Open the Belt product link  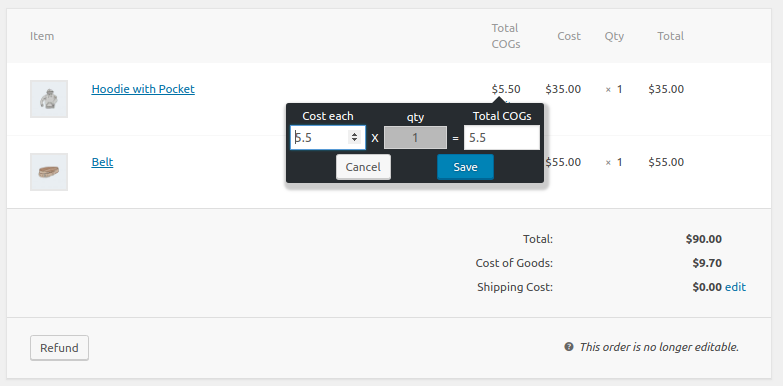(102, 162)
